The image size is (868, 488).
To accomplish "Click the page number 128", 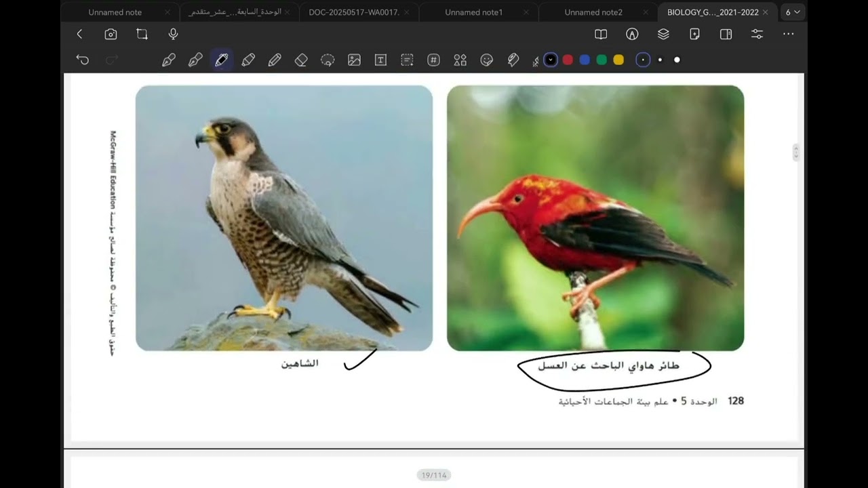I will [x=736, y=401].
